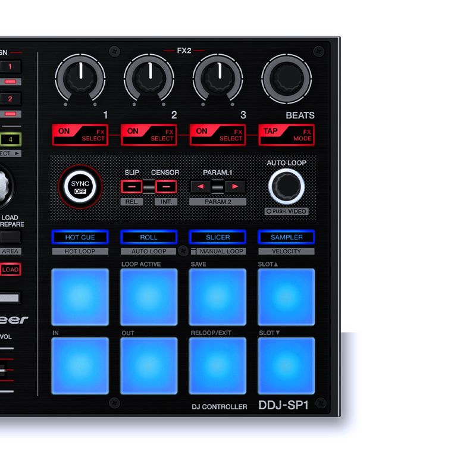Tap the TAP FX MODE button
Screen dimensions: 476x476
coord(287,135)
